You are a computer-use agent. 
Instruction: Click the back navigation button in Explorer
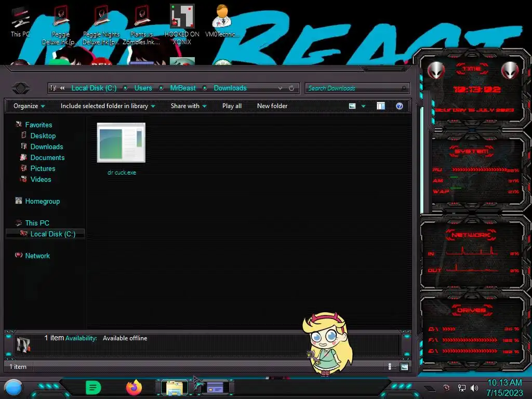[21, 88]
